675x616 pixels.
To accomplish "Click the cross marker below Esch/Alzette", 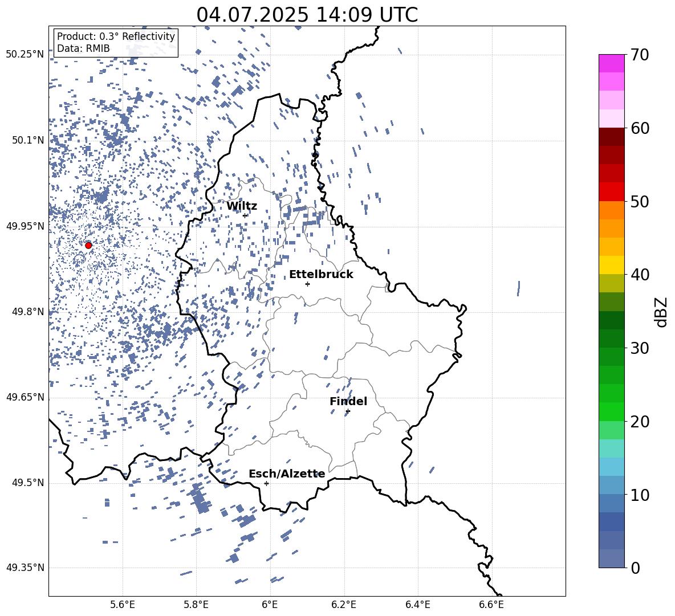I will coord(266,483).
